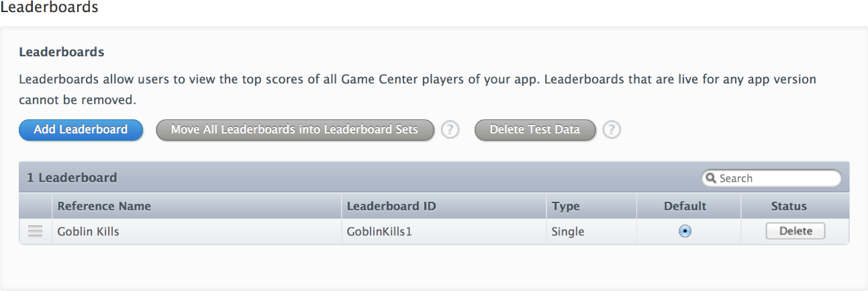Open the Goblin Kills reference name
The image size is (868, 291).
coord(89,232)
